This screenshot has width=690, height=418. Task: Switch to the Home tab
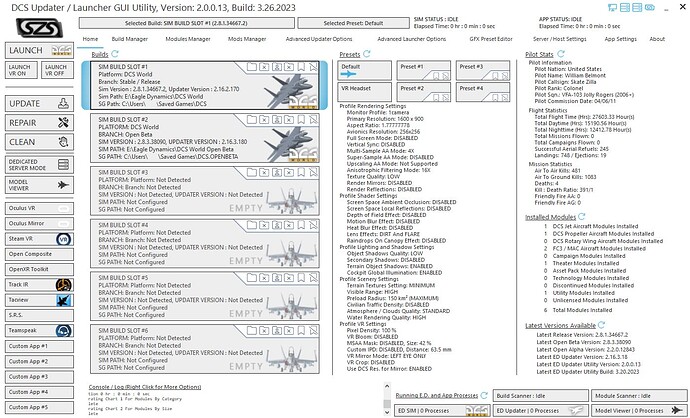pos(90,39)
